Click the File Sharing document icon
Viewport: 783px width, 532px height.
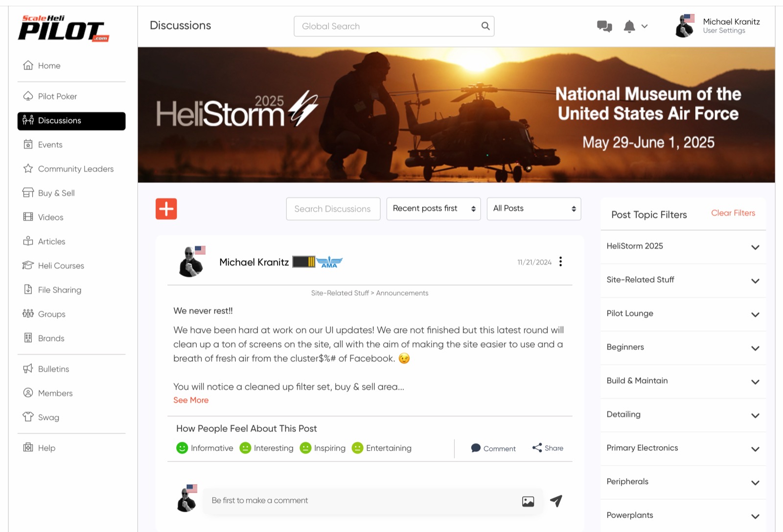pos(28,290)
